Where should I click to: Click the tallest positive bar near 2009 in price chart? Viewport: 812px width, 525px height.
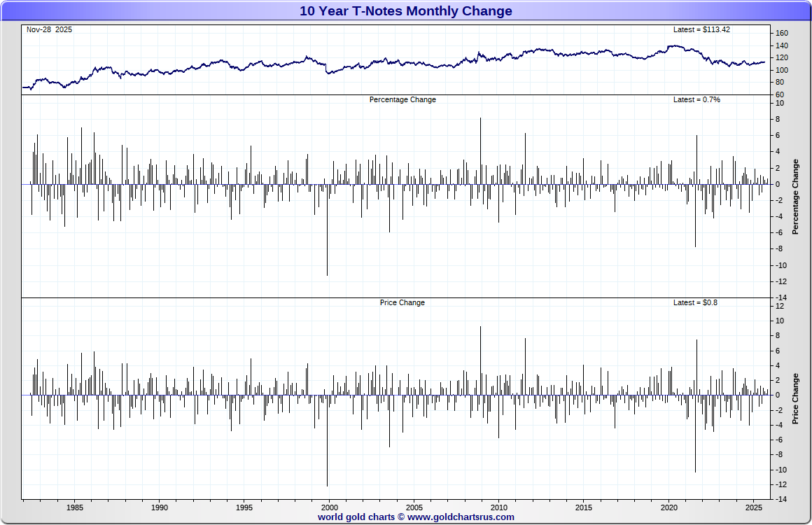pyautogui.click(x=481, y=360)
